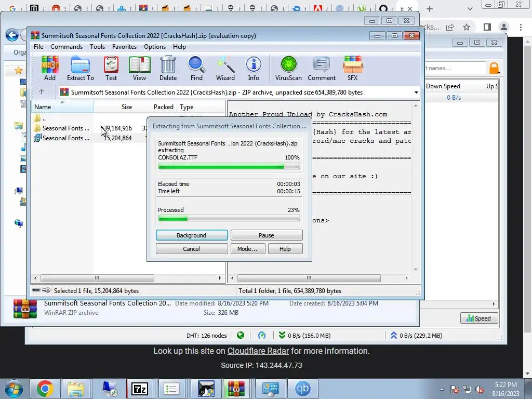Screen dimensions: 532x399
Task: Cancel the extraction
Action: 192,249
